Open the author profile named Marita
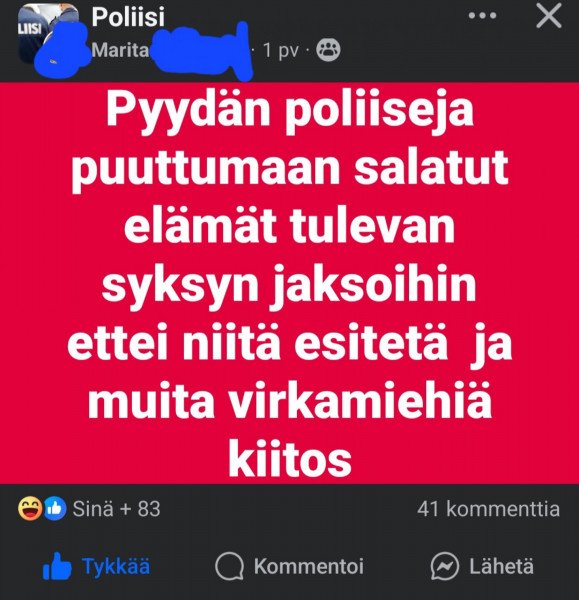 pyautogui.click(x=120, y=50)
